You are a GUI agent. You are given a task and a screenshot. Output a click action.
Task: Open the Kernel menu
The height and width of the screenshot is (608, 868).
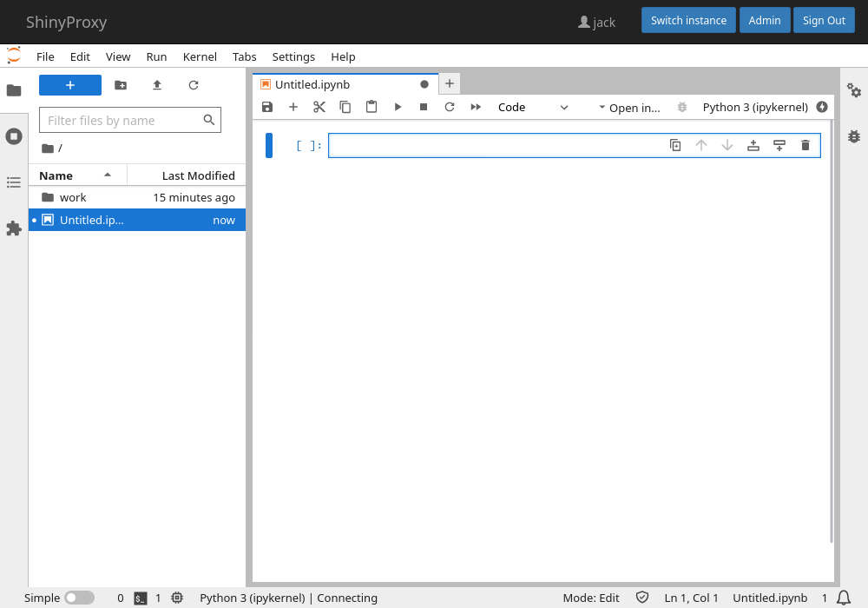[x=200, y=56]
